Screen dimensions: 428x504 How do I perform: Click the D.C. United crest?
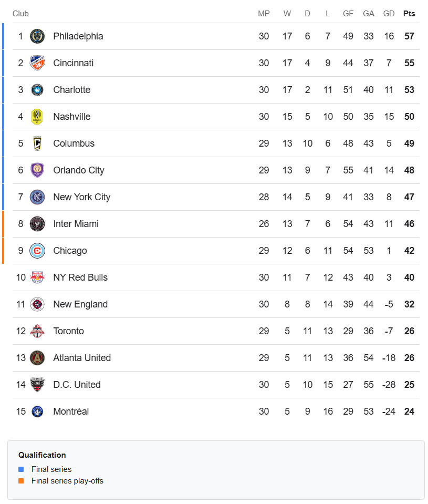coord(37,385)
